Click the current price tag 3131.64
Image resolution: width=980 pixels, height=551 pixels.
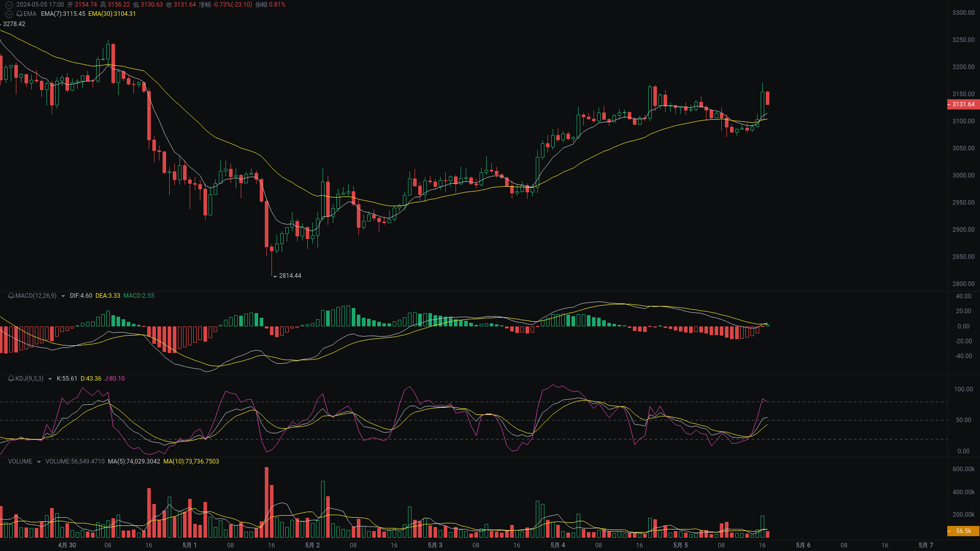pos(963,104)
